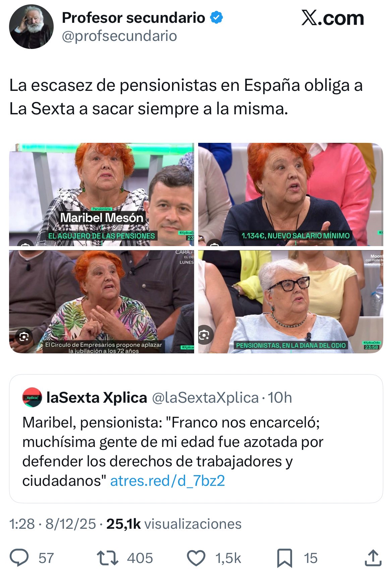The width and height of the screenshot is (392, 572).
Task: Click the reply speech bubble icon
Action: point(19,558)
